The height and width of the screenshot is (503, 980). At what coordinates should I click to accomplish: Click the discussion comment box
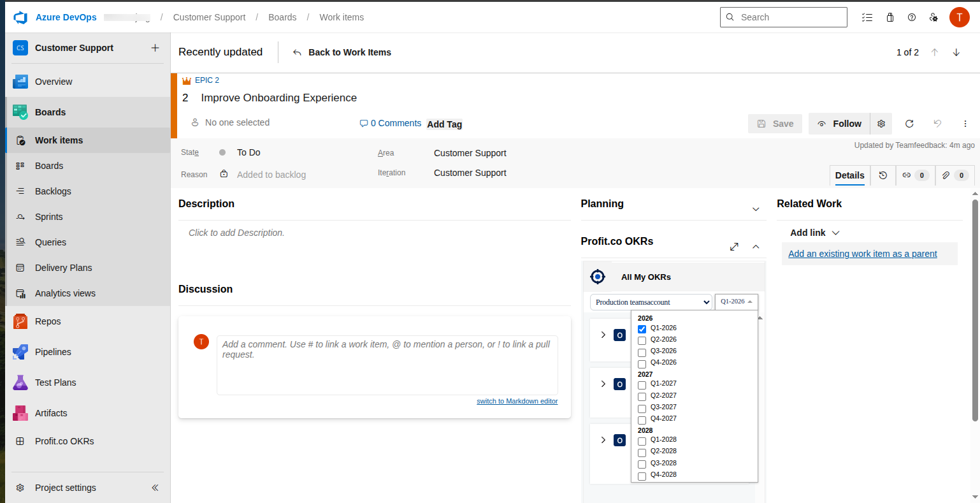pyautogui.click(x=387, y=365)
